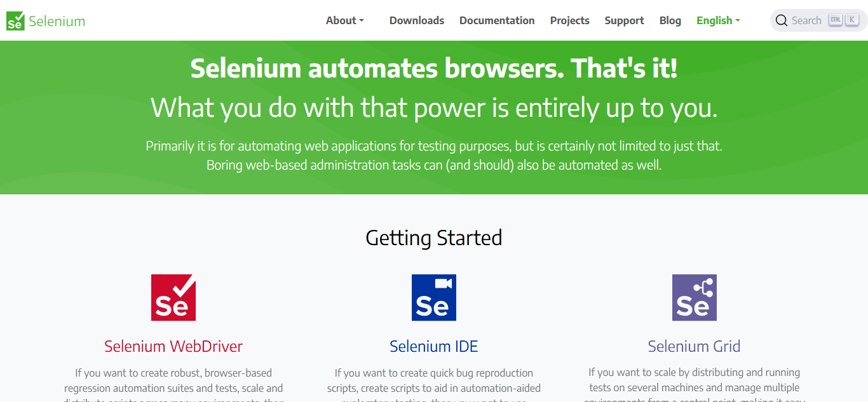Click the search magnifier icon
This screenshot has width=868, height=402.
(x=781, y=20)
